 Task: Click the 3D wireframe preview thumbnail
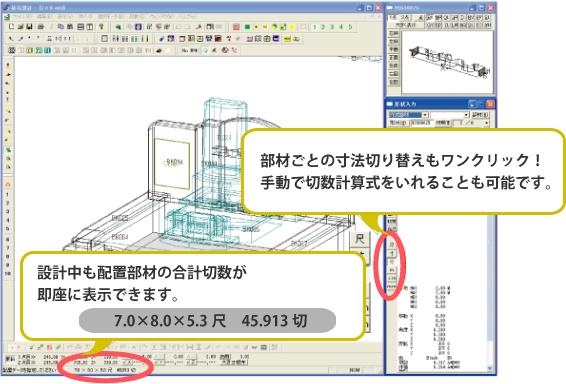click(447, 62)
